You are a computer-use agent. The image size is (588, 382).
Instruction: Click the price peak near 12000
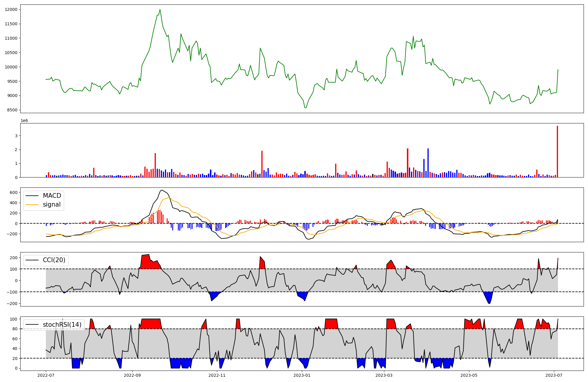[160, 10]
